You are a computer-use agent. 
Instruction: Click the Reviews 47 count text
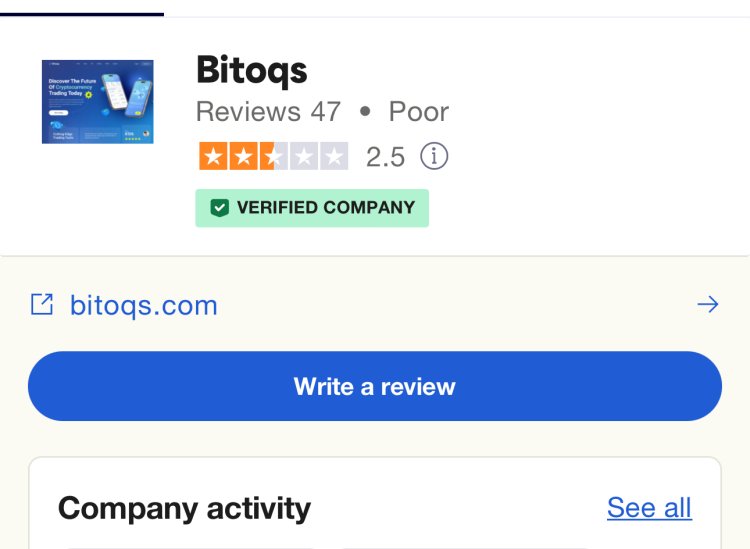pos(268,112)
